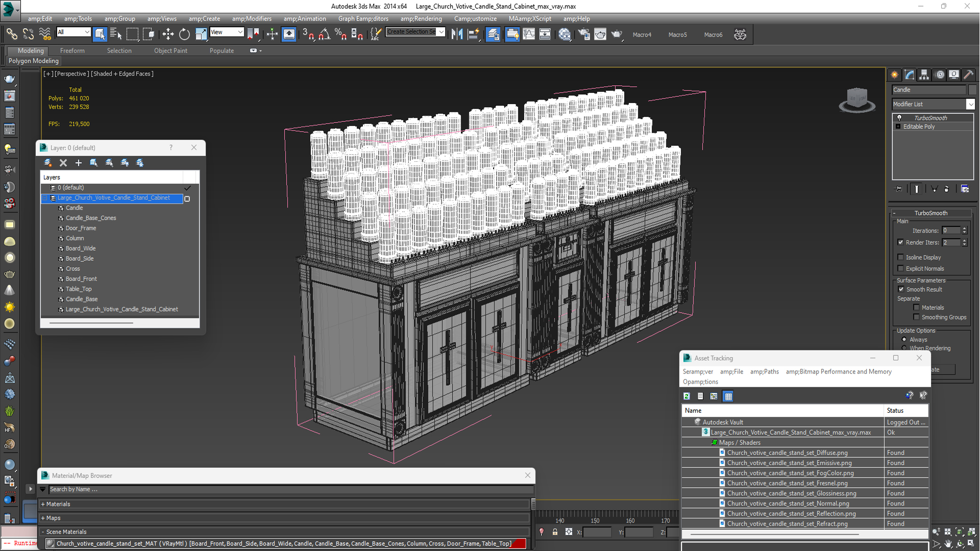The height and width of the screenshot is (551, 980).
Task: Click the Macro4 button
Action: pyautogui.click(x=642, y=35)
